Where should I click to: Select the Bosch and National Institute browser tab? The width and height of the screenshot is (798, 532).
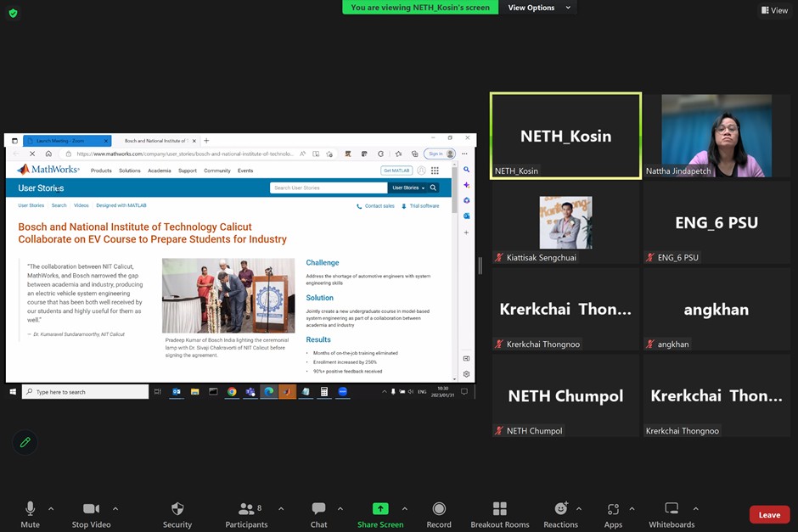pyautogui.click(x=155, y=141)
